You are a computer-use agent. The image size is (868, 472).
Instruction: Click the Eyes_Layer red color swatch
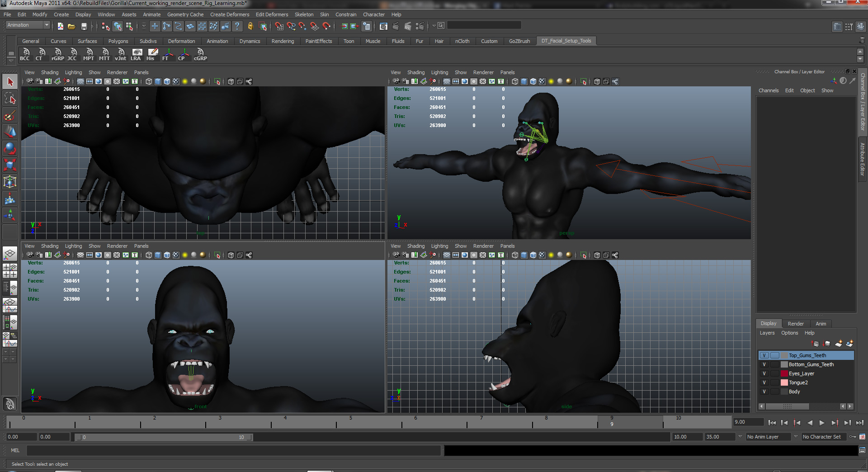pyautogui.click(x=784, y=374)
